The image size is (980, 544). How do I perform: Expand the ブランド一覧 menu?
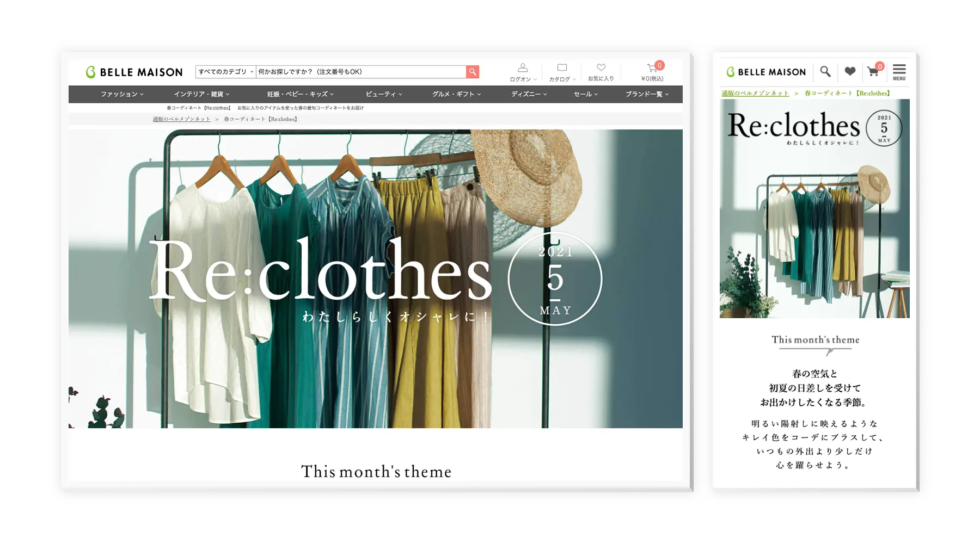click(647, 94)
